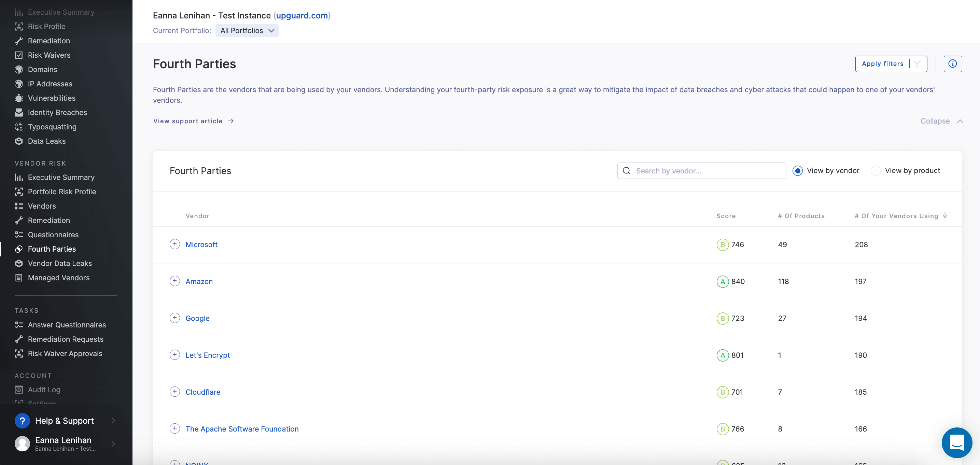
Task: Click the Search by vendor input field
Action: click(x=708, y=171)
